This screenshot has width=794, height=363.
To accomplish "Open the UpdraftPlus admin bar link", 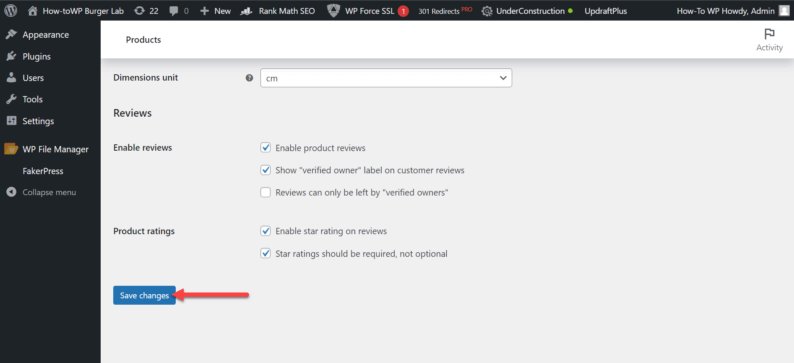I will tap(606, 11).
